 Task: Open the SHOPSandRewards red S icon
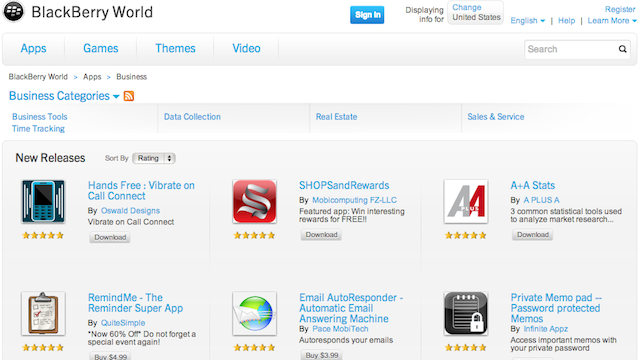click(x=254, y=202)
